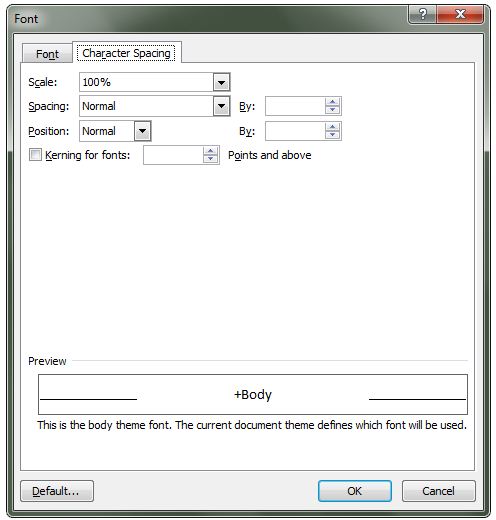Decrease kerning points with down arrow

click(x=210, y=159)
